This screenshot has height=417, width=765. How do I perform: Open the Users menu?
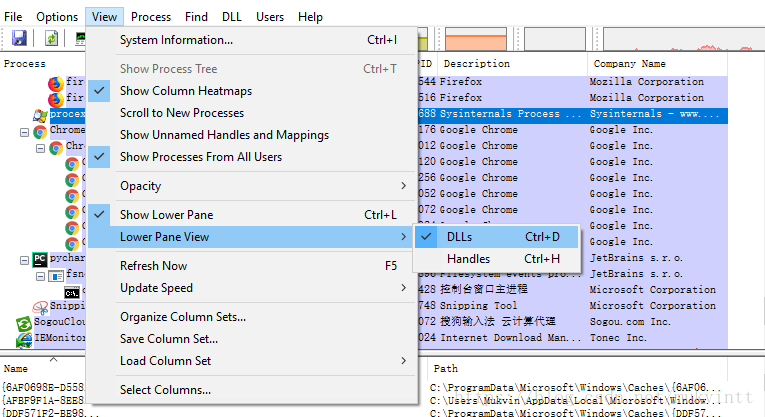pyautogui.click(x=270, y=17)
